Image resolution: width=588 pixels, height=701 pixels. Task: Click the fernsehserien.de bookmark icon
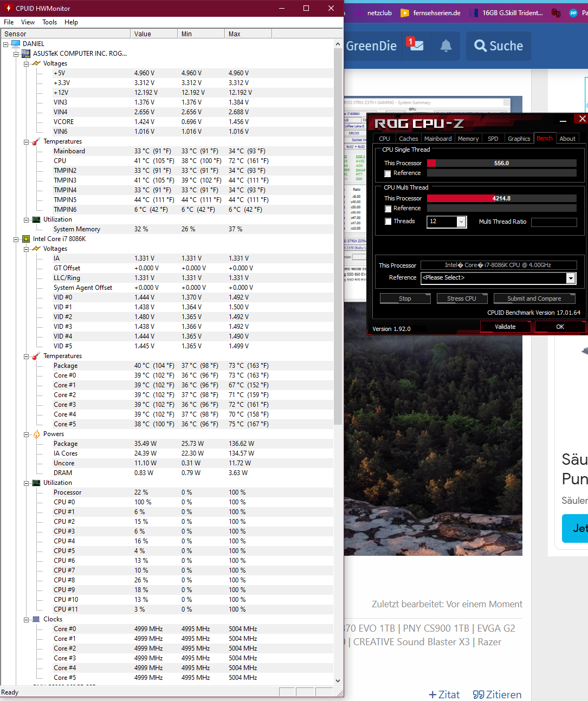(x=405, y=12)
